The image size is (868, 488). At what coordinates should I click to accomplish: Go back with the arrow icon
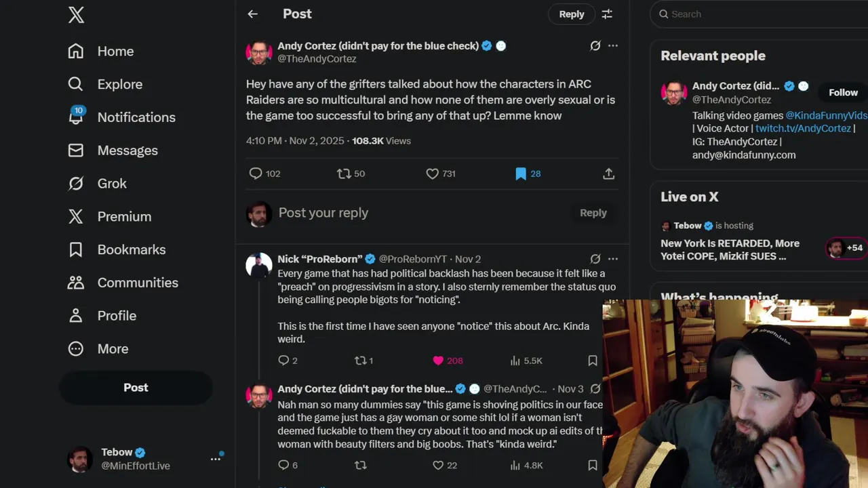pyautogui.click(x=253, y=14)
